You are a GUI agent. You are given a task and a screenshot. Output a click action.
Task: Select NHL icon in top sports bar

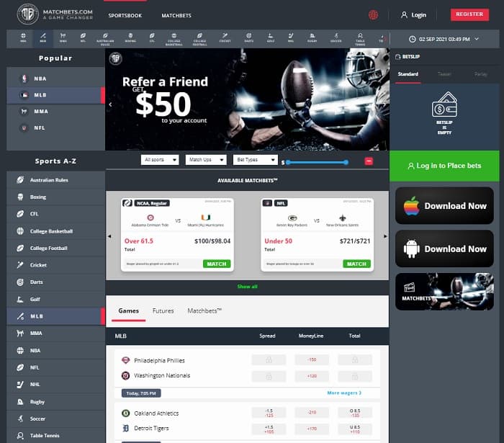pyautogui.click(x=291, y=37)
